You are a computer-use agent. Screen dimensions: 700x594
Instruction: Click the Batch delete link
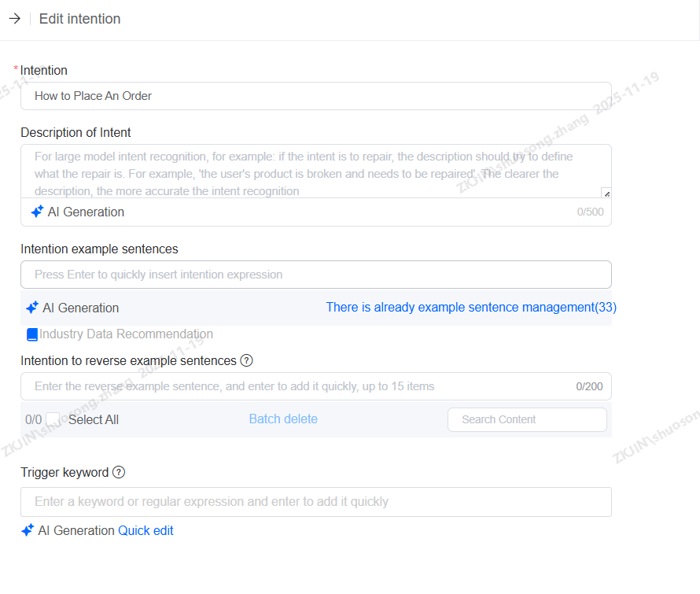[x=283, y=419]
